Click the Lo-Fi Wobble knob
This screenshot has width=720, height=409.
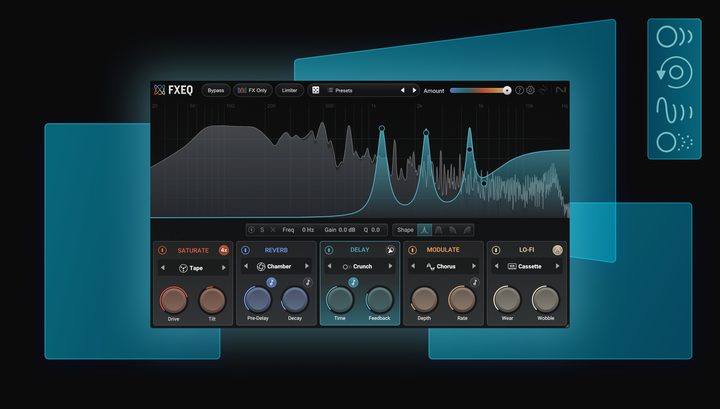click(x=546, y=299)
